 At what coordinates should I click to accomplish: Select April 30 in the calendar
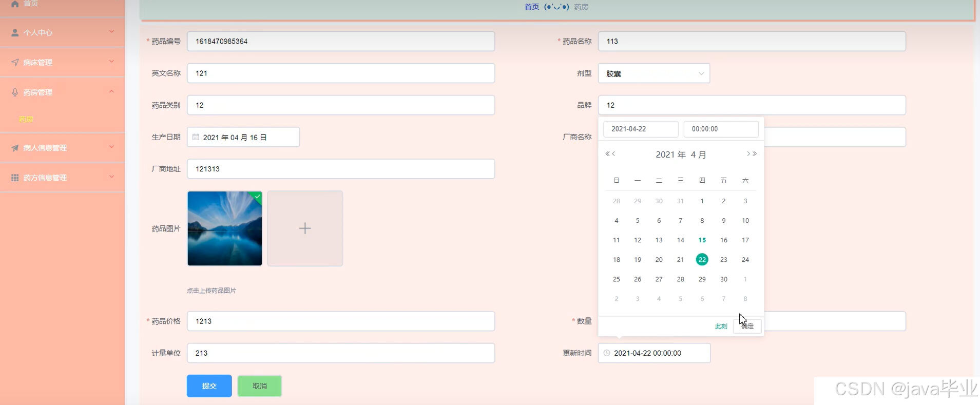click(x=723, y=279)
